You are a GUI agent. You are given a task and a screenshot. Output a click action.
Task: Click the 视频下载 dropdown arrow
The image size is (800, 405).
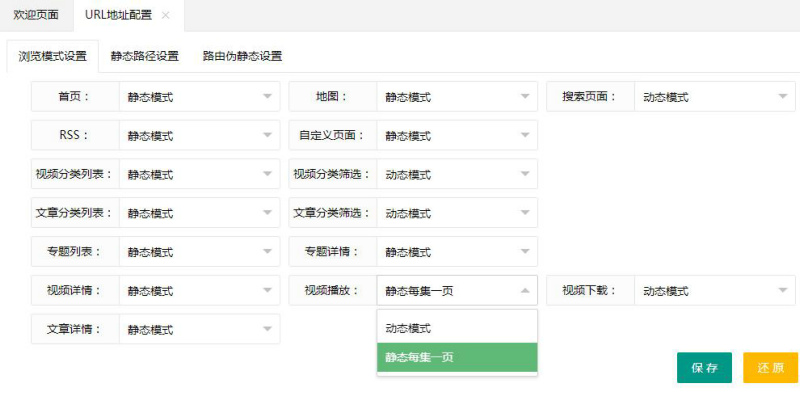coord(783,291)
